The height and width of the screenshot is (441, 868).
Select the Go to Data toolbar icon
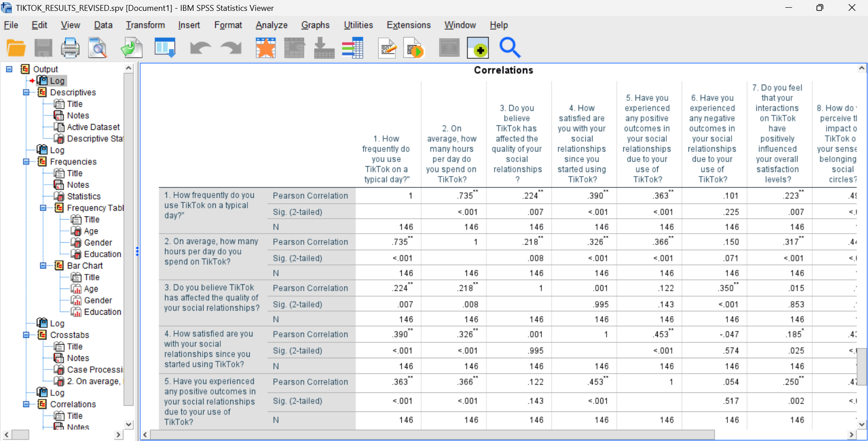tap(165, 48)
